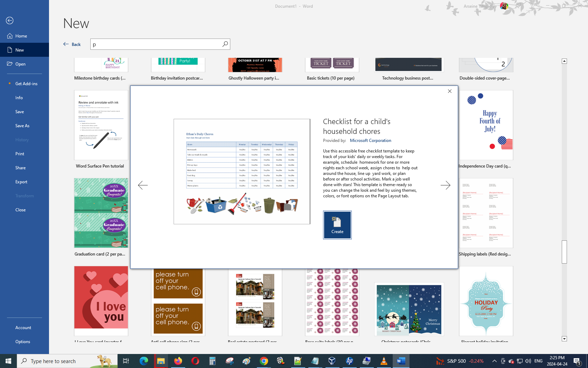Go to previous template with left arrow
The height and width of the screenshot is (368, 588).
[143, 185]
